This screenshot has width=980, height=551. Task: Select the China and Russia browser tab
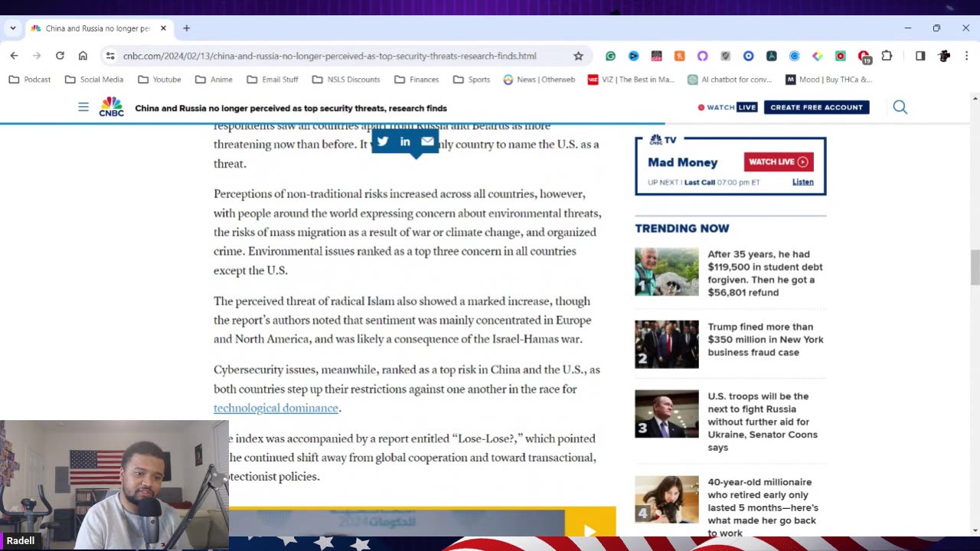[x=97, y=28]
